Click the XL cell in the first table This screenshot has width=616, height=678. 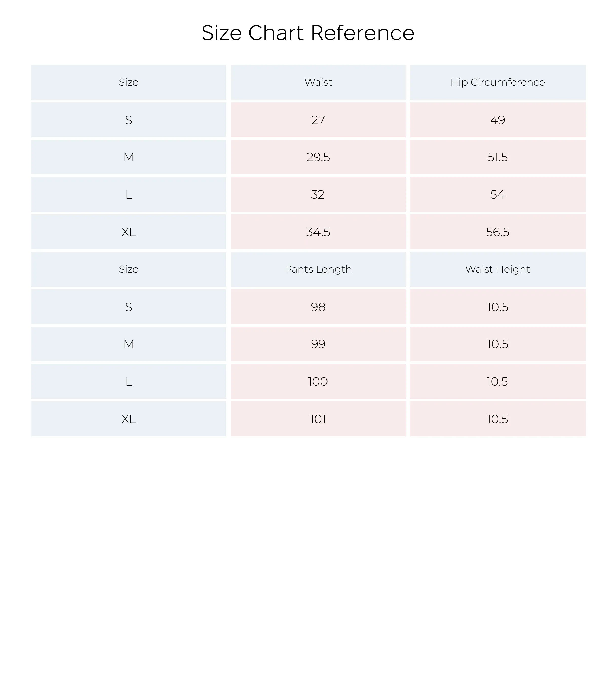(128, 232)
